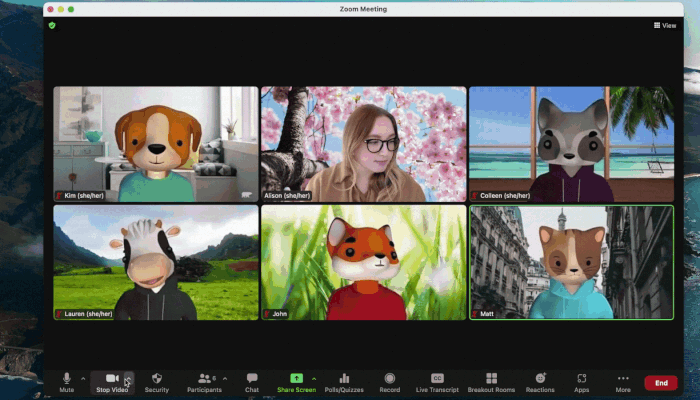Expand video options arrow beside Stop Video
This screenshot has width=700, height=400.
(x=128, y=378)
